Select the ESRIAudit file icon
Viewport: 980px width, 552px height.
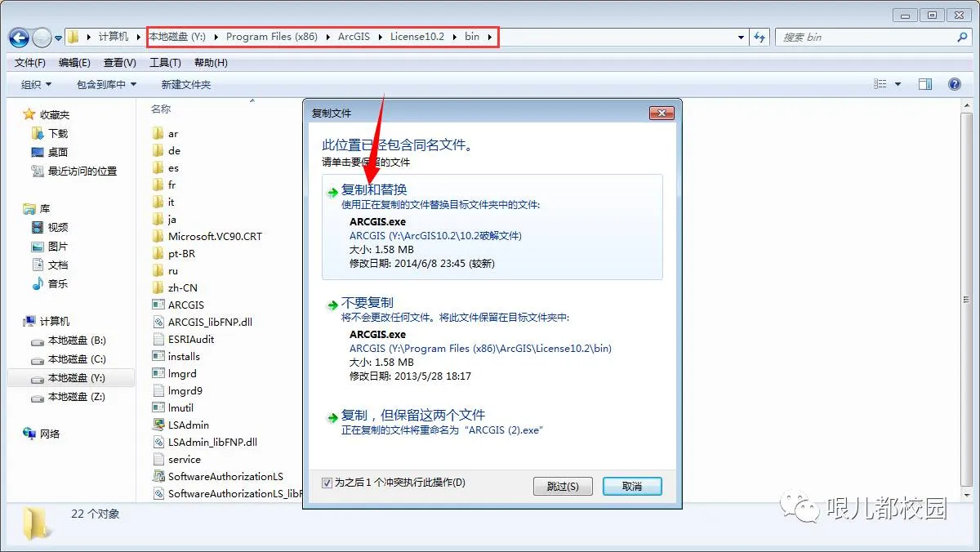click(x=158, y=339)
